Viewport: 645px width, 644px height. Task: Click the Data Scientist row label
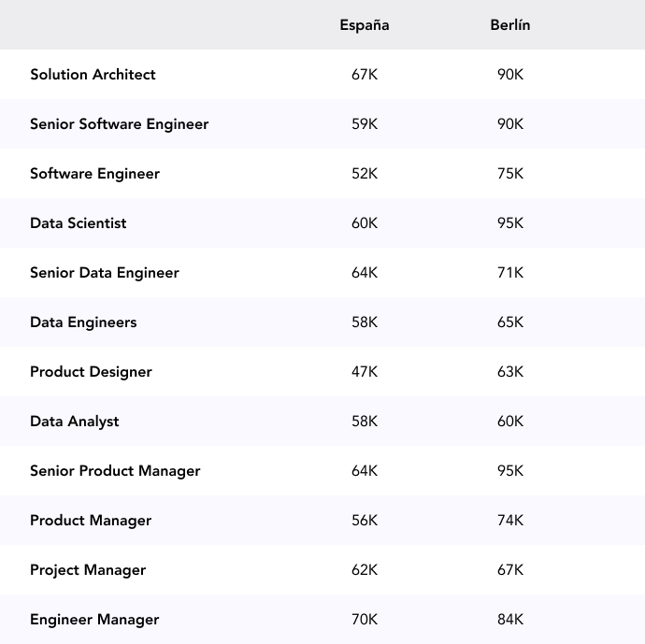click(78, 223)
